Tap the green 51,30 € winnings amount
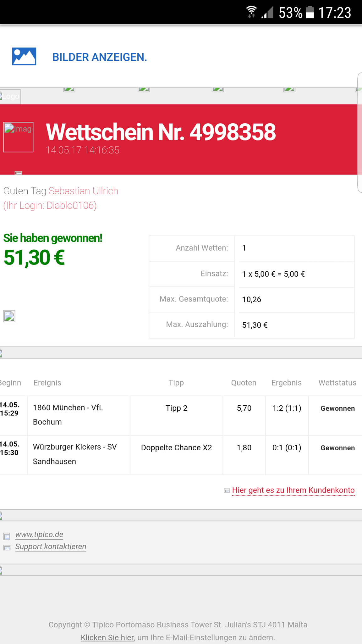362x644 pixels. 34,258
